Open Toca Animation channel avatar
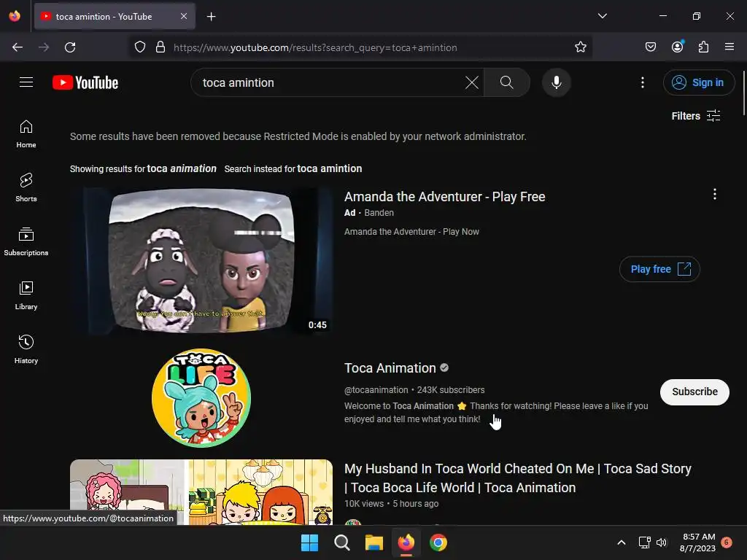747x560 pixels. pos(201,398)
